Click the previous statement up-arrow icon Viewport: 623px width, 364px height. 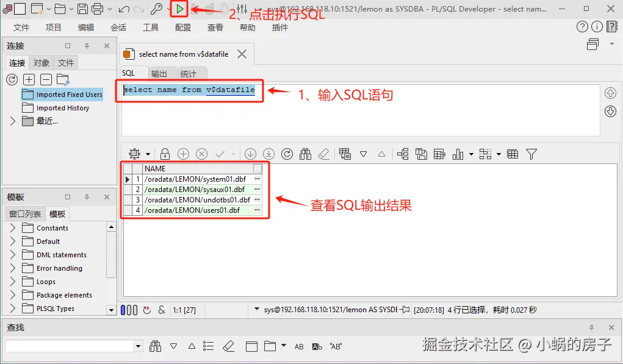point(610,93)
